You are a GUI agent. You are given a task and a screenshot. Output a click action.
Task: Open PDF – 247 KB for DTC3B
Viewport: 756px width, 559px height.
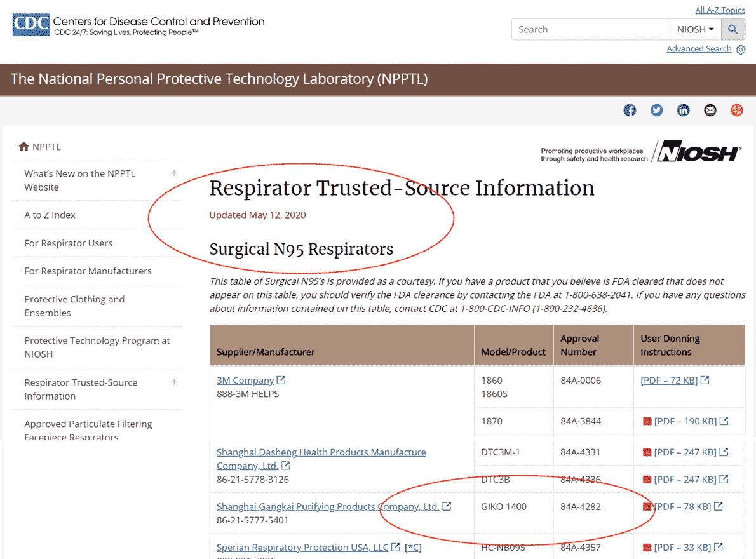(685, 480)
